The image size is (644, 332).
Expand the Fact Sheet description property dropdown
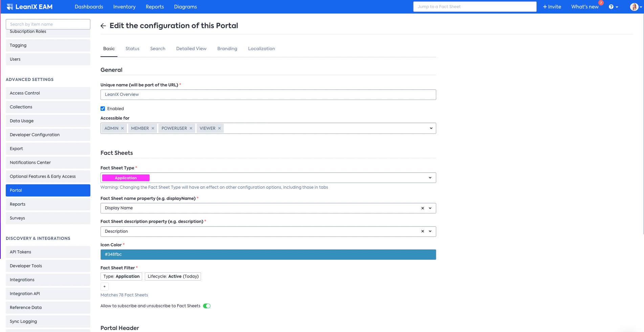pos(430,231)
